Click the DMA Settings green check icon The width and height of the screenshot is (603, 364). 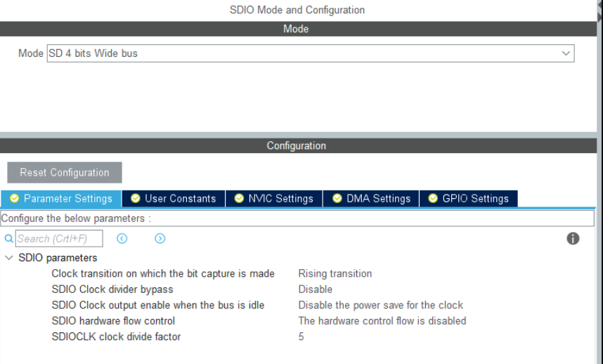(337, 199)
